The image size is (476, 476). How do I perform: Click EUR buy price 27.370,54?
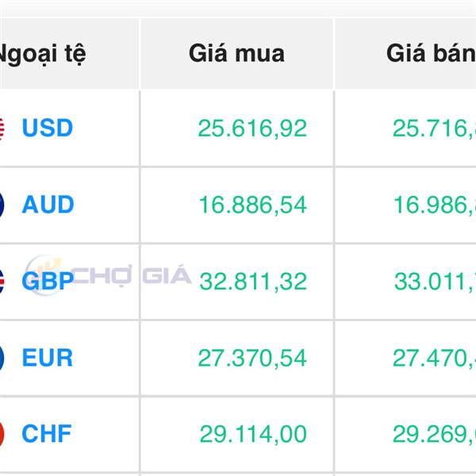click(252, 359)
